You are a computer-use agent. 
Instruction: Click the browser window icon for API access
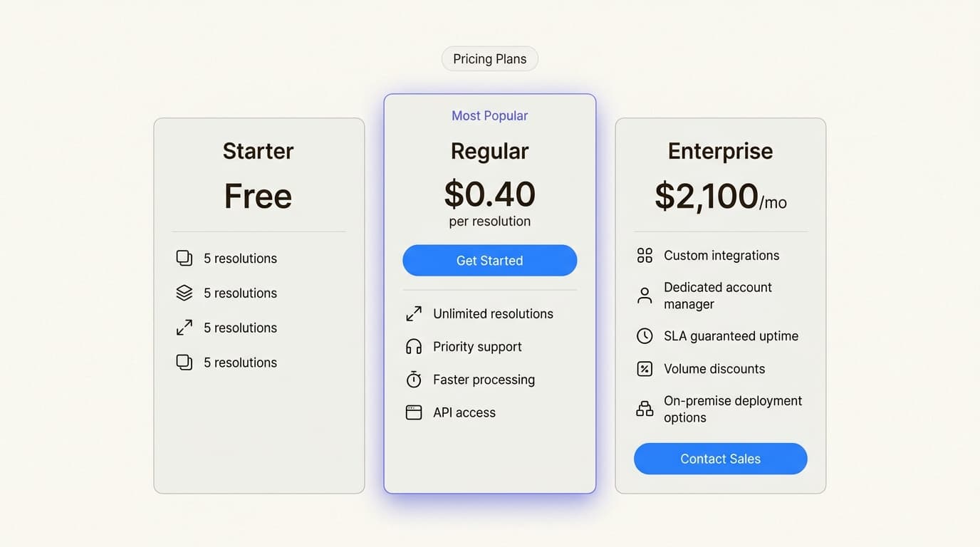click(x=414, y=412)
